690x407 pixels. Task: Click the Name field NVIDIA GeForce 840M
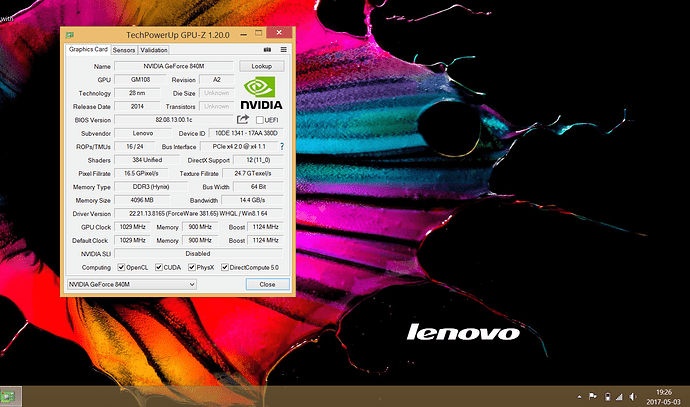click(x=174, y=66)
